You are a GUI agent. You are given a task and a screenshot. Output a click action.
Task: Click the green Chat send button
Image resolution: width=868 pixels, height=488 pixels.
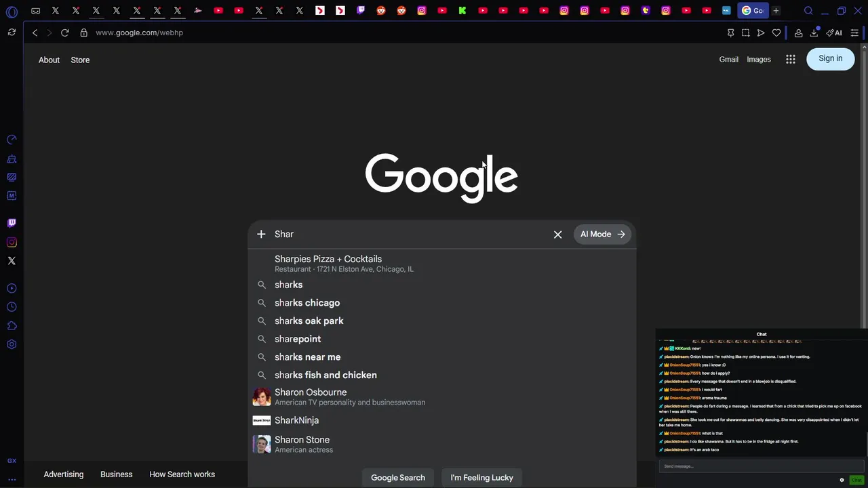coord(856,480)
